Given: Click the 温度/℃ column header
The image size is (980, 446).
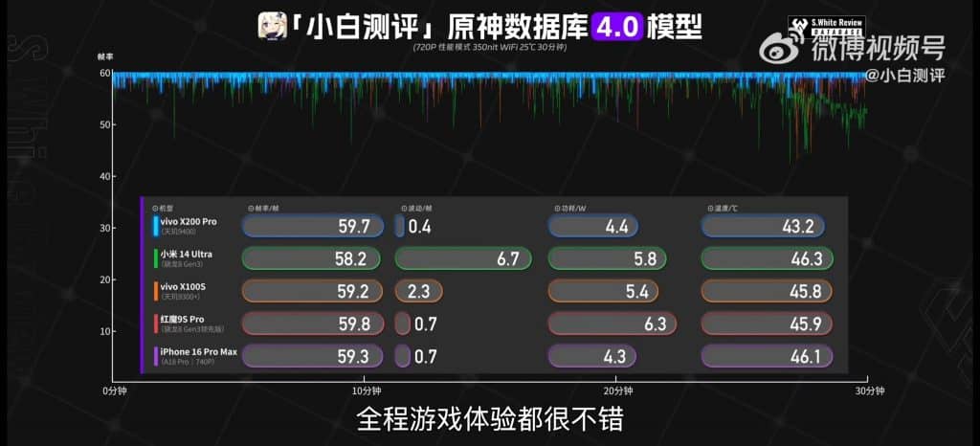Looking at the screenshot, I should 725,208.
